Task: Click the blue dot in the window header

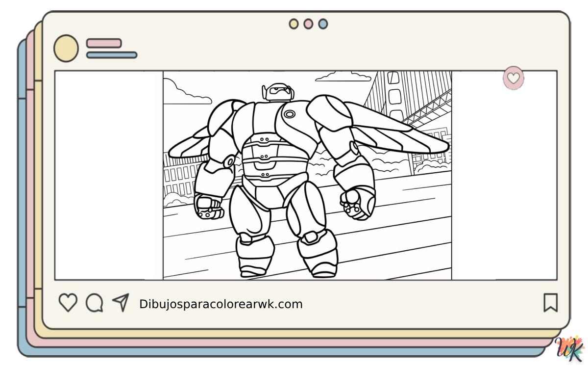Action: tap(323, 24)
